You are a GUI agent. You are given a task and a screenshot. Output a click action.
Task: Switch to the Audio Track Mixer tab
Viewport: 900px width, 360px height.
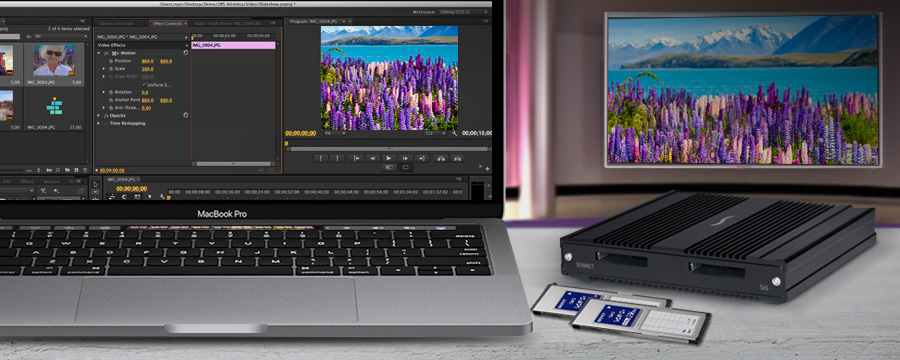[x=228, y=24]
